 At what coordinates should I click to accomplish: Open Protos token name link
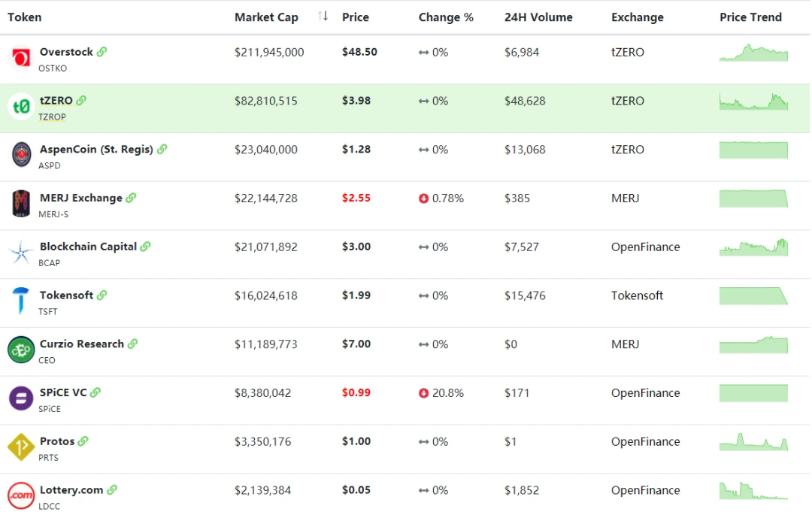click(x=57, y=441)
